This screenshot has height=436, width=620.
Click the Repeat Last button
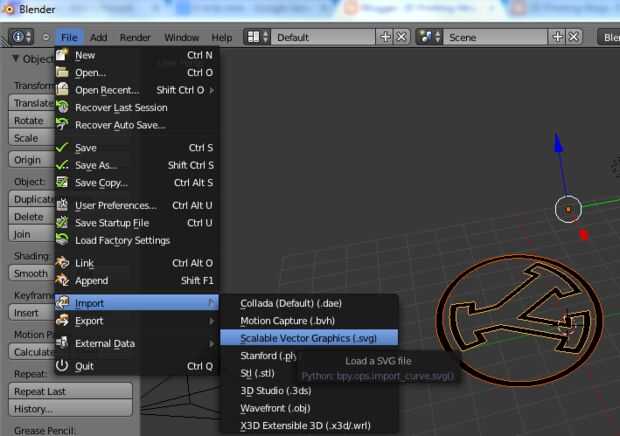(x=70, y=391)
